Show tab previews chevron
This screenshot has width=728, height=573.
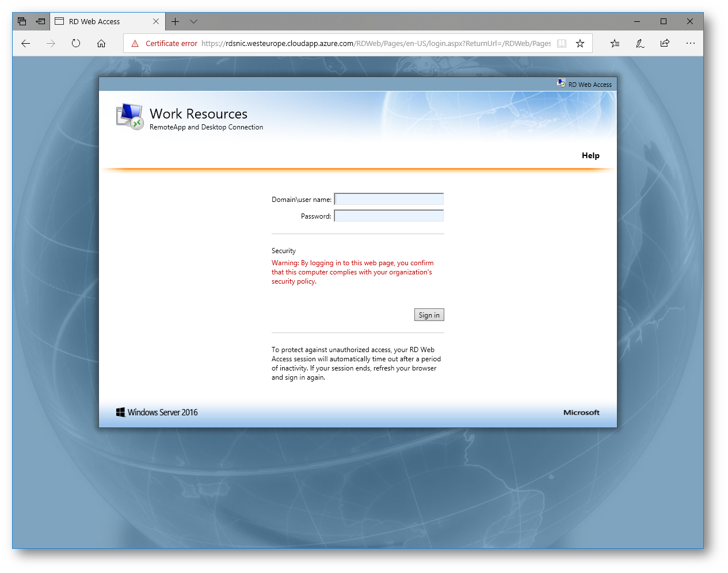coord(193,21)
